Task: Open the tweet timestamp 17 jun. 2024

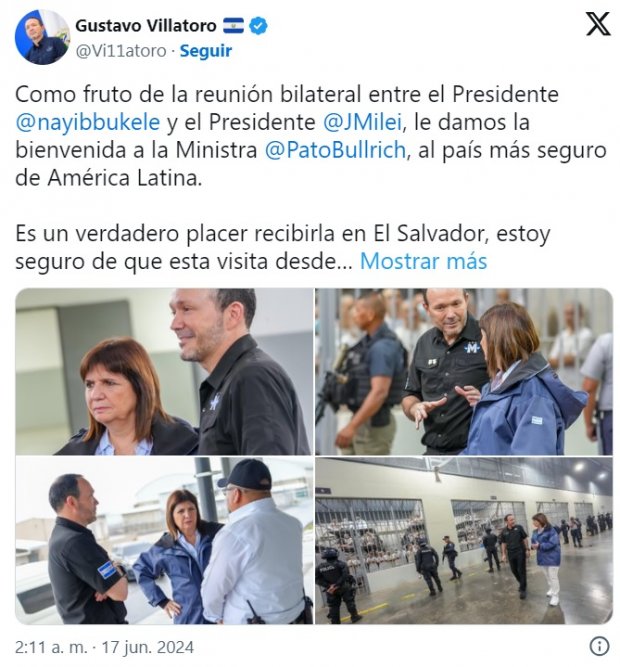Action: (148, 647)
